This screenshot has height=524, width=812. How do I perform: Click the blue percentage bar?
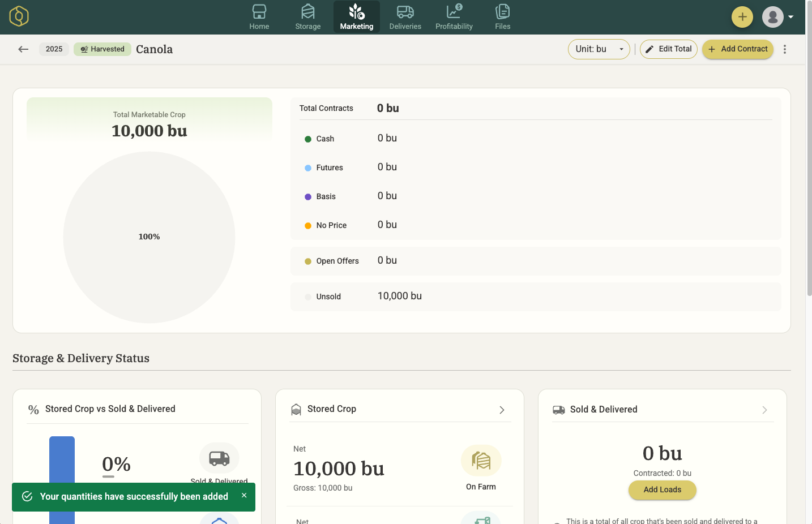(62, 480)
